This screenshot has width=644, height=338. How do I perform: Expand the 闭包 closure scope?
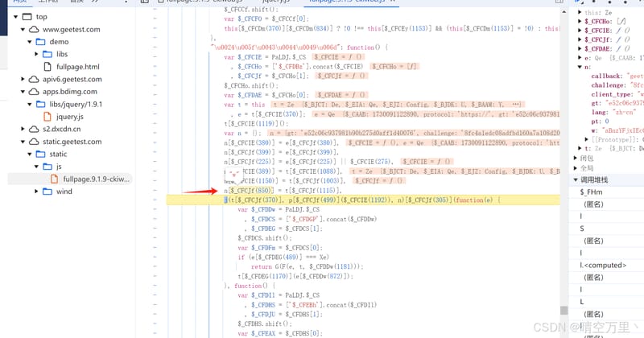(576, 158)
